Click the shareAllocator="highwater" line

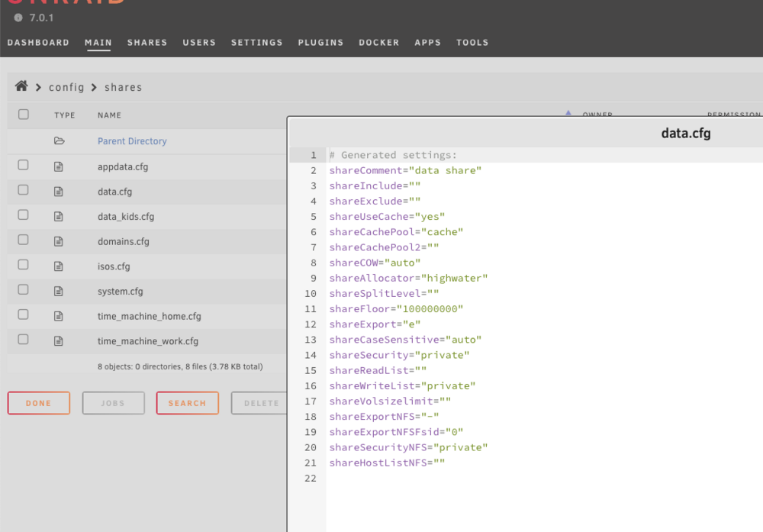408,278
